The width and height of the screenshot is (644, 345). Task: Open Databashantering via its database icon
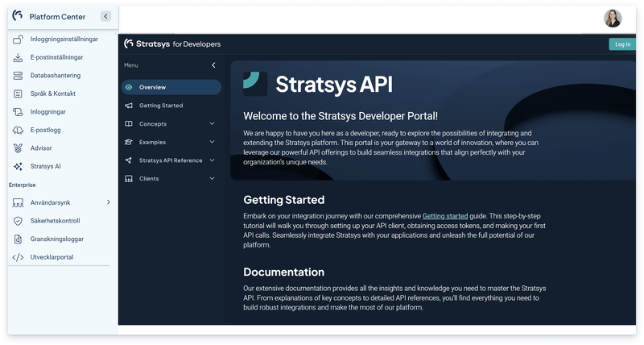pyautogui.click(x=18, y=76)
